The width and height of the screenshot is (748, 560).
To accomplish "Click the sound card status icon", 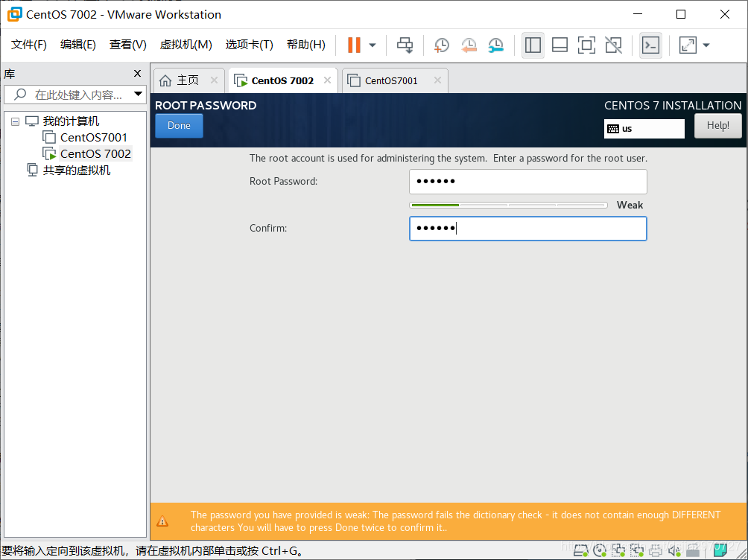I will click(674, 551).
